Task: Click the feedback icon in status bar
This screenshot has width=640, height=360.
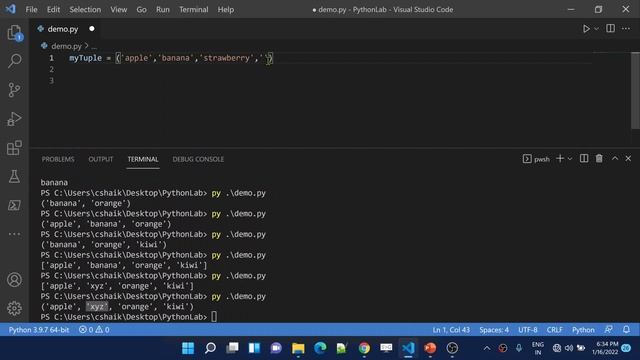Action: [x=609, y=329]
